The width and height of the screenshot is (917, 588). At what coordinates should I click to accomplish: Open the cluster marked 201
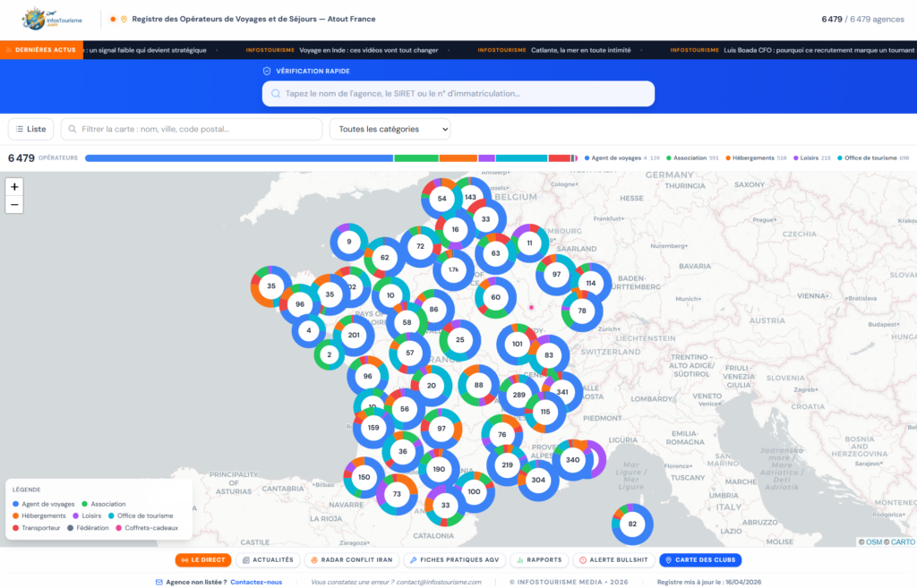[x=354, y=336]
